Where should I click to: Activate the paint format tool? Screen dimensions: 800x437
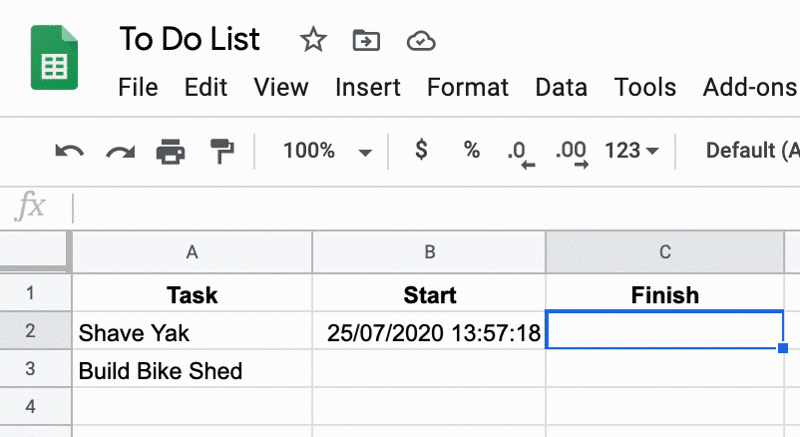click(222, 151)
